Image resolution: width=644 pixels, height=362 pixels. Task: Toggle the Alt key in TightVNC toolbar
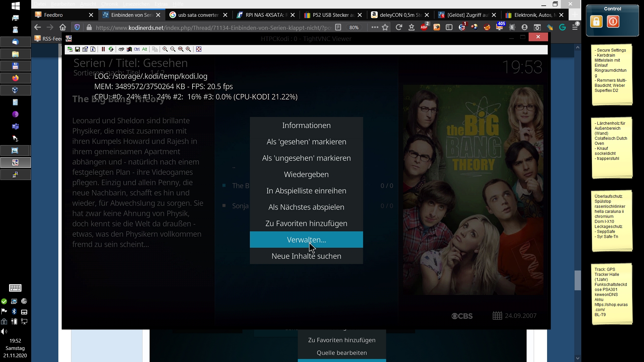145,49
